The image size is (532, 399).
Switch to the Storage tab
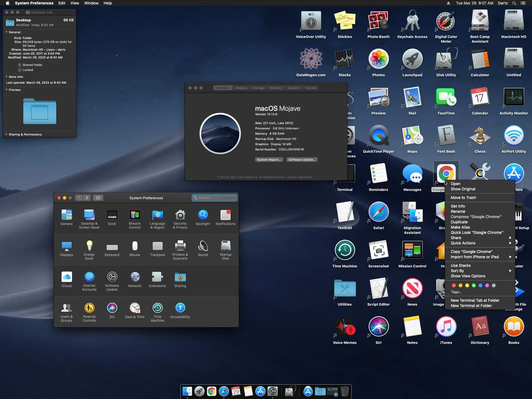pyautogui.click(x=258, y=88)
